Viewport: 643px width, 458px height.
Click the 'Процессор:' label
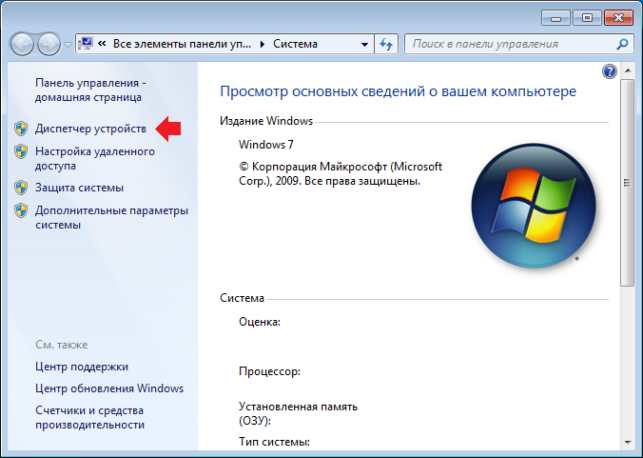[269, 371]
